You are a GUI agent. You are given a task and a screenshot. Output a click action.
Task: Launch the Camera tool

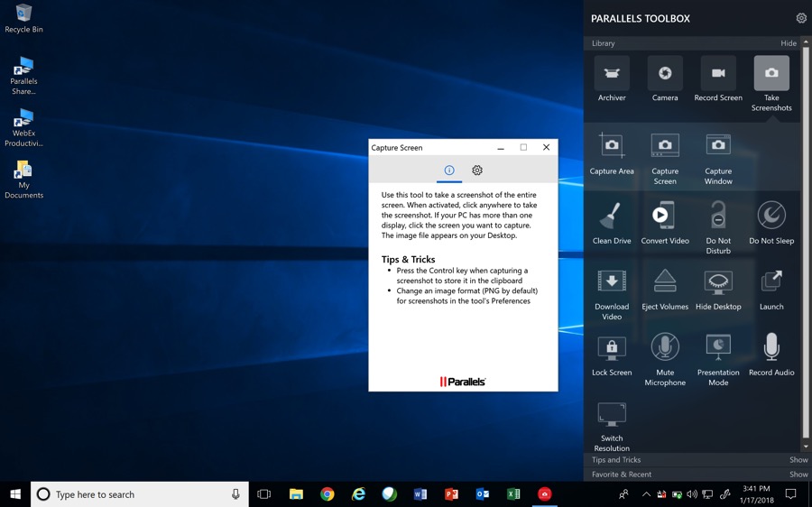tap(665, 79)
